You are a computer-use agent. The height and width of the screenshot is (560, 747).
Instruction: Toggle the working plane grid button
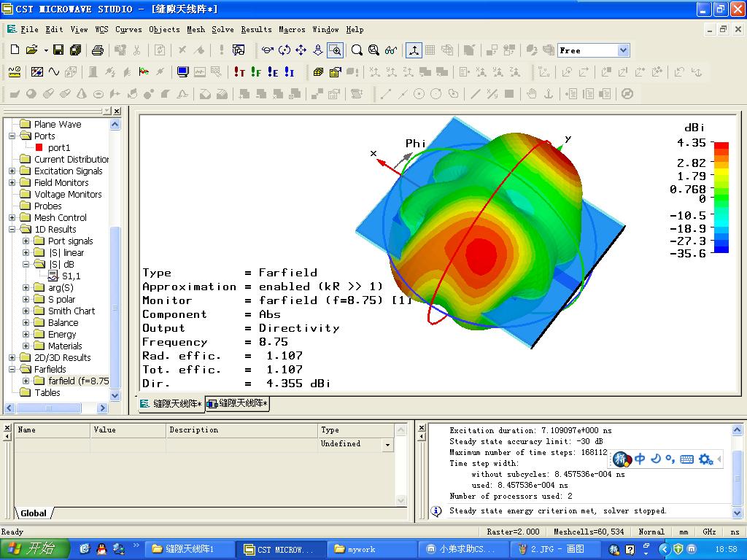430,50
